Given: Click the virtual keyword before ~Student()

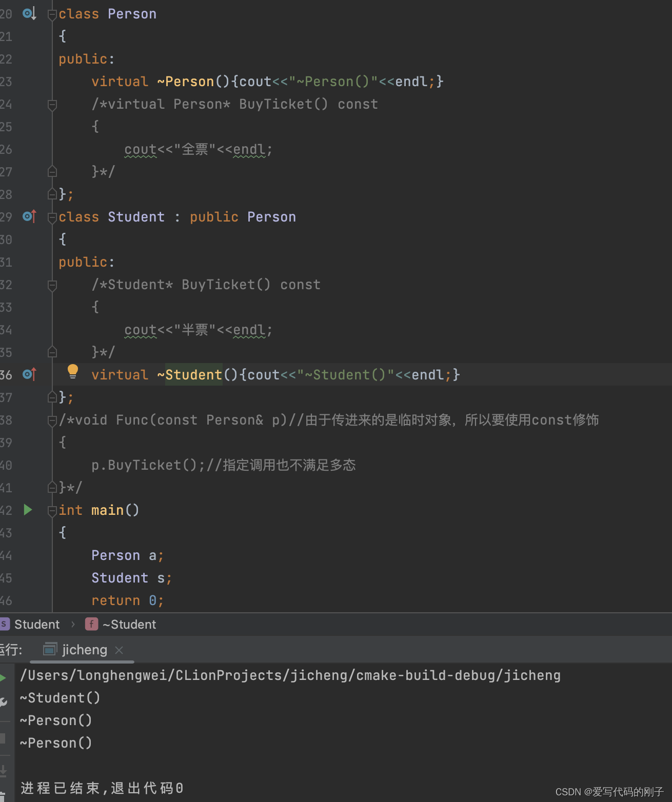Looking at the screenshot, I should point(120,375).
